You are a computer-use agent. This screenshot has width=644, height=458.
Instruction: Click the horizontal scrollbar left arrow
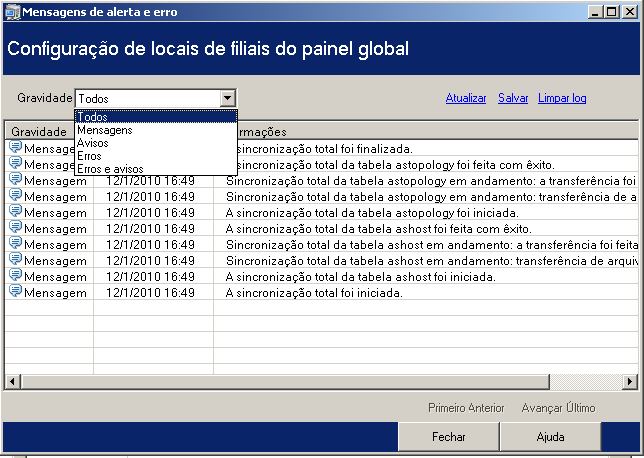point(12,382)
